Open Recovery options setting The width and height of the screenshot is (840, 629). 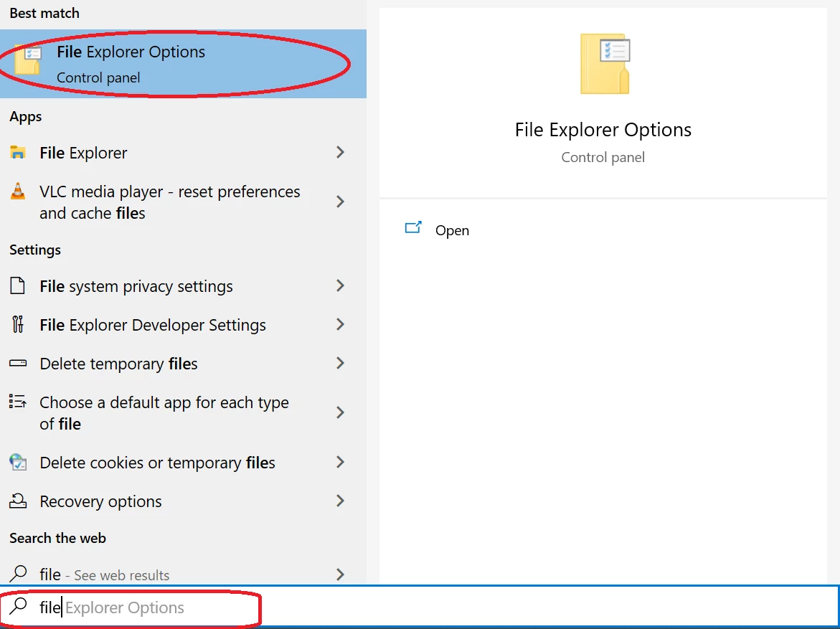point(183,501)
